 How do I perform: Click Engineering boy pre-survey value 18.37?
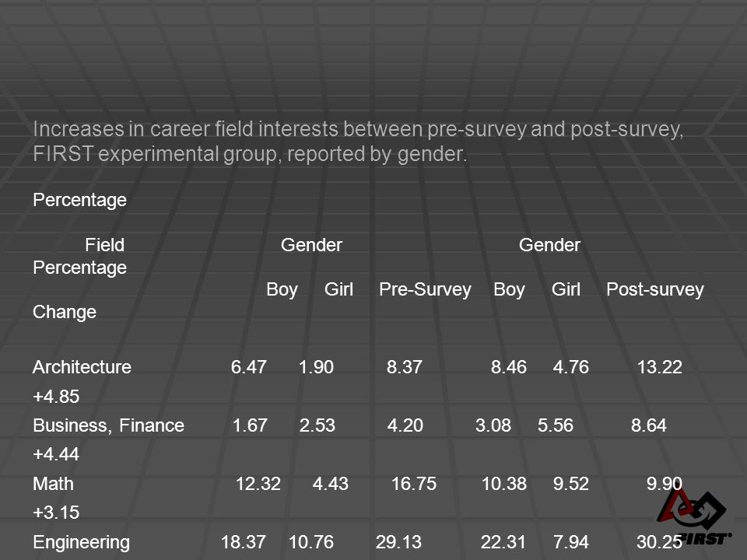coord(244,542)
